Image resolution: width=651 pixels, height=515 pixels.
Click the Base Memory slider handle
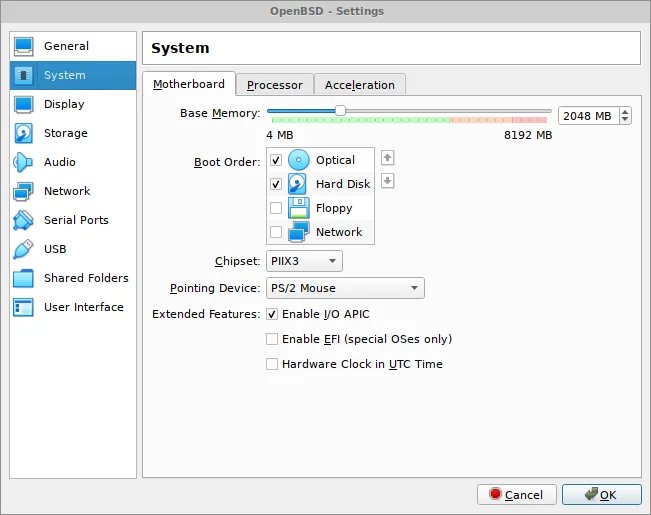[x=340, y=111]
